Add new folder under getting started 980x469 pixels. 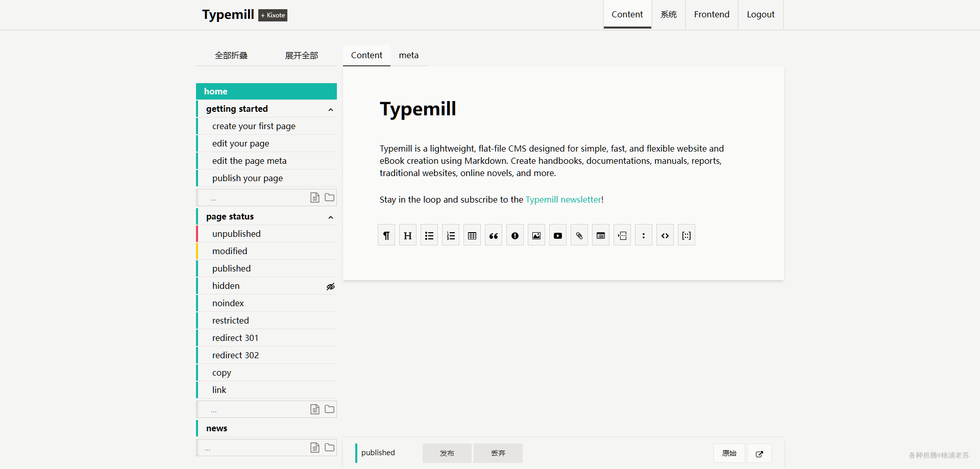tap(330, 198)
